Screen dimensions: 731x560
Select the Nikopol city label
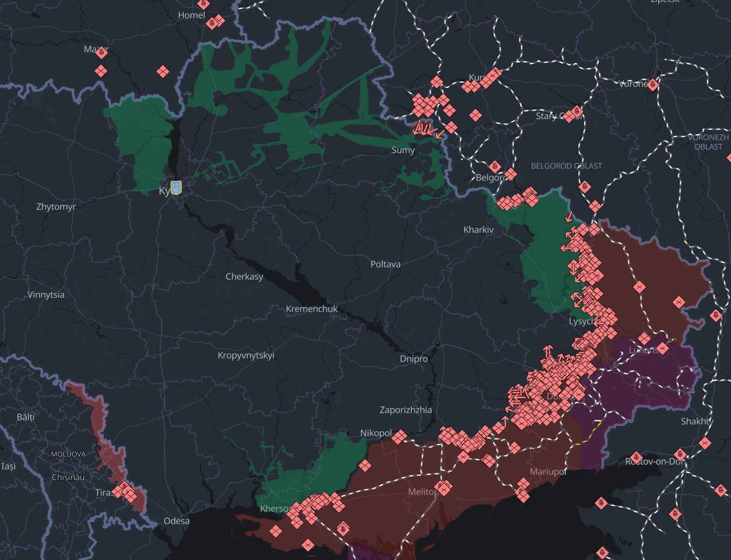(x=376, y=433)
